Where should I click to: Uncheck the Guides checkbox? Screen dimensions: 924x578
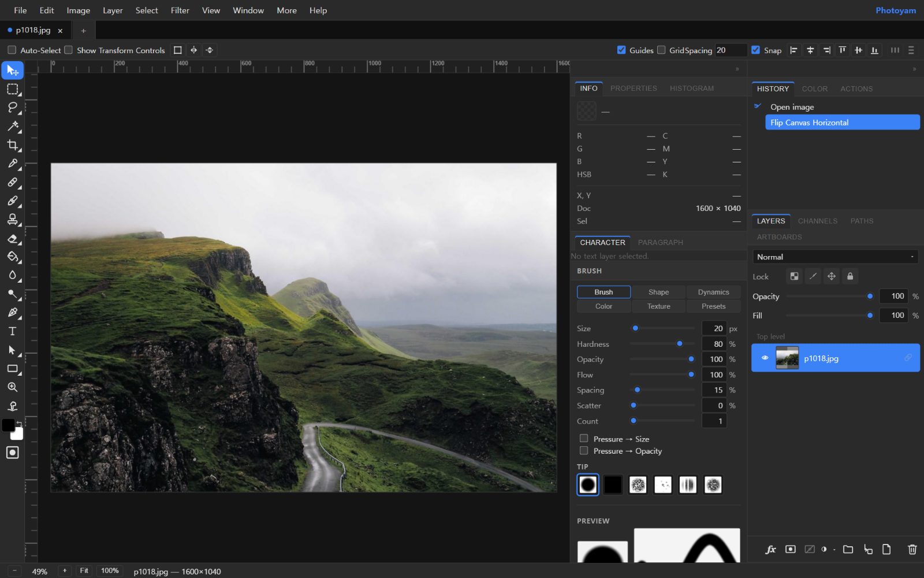coord(621,50)
